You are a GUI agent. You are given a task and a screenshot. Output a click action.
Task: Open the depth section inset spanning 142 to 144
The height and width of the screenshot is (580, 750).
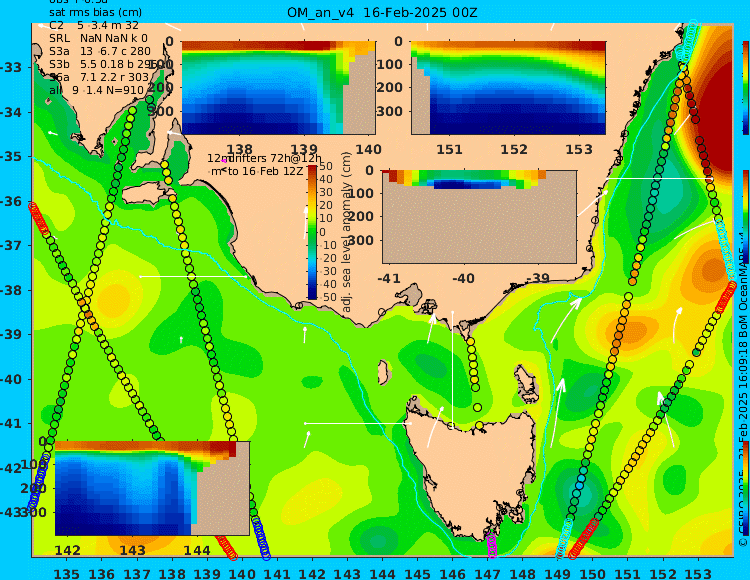(x=152, y=488)
